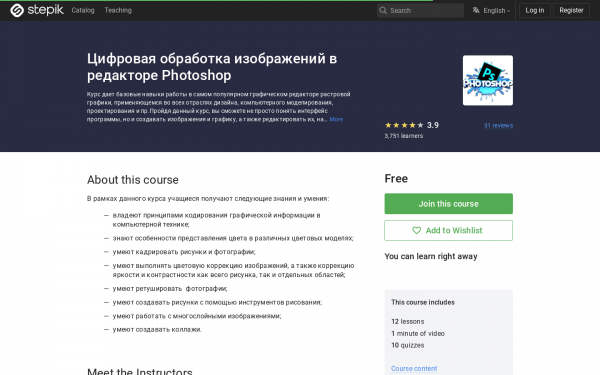Click the '12 lessons' text
Image resolution: width=600 pixels, height=375 pixels.
(408, 321)
